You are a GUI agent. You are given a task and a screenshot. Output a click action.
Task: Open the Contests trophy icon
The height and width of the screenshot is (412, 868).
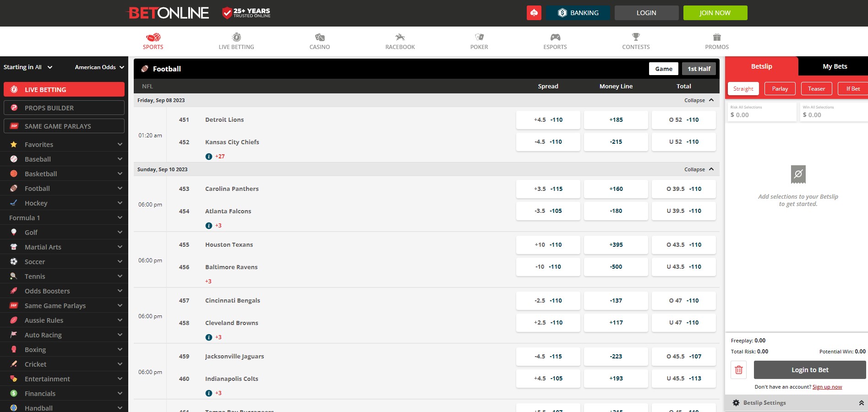click(636, 37)
